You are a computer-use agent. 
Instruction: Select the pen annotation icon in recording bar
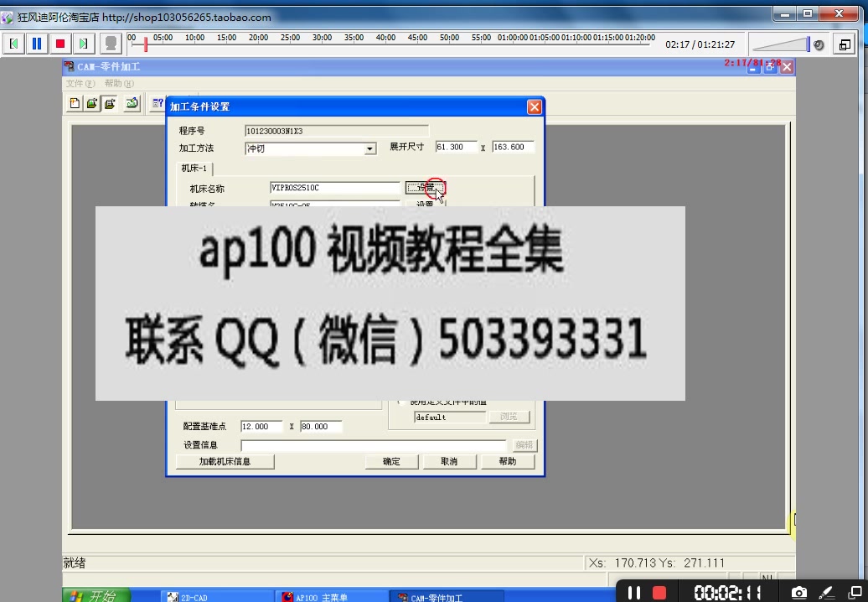(x=828, y=592)
